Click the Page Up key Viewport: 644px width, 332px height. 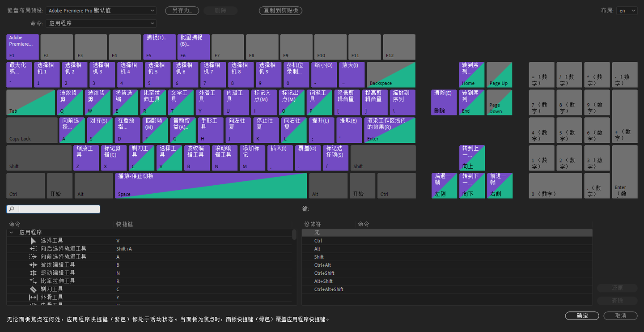tap(500, 75)
